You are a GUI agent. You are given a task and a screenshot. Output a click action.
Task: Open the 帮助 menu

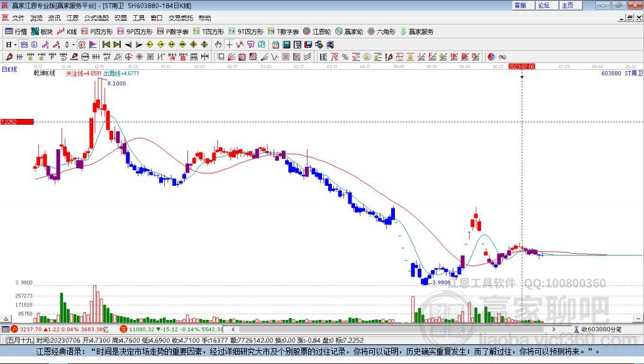coord(205,18)
